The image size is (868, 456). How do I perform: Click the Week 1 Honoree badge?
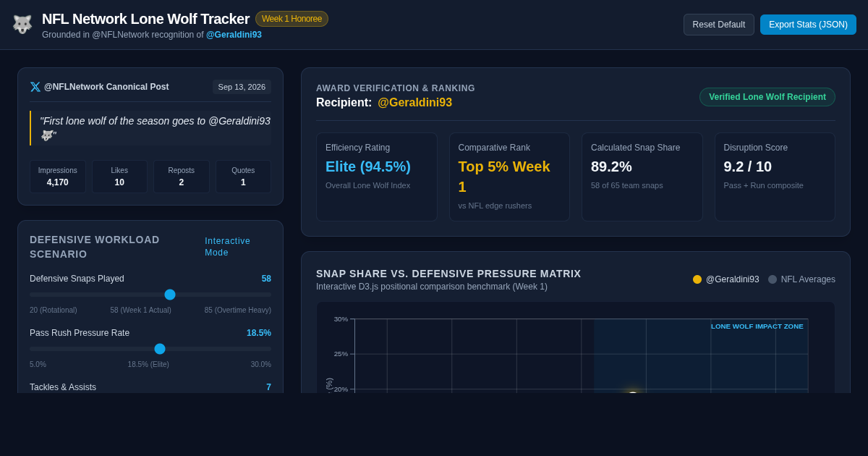coord(292,19)
